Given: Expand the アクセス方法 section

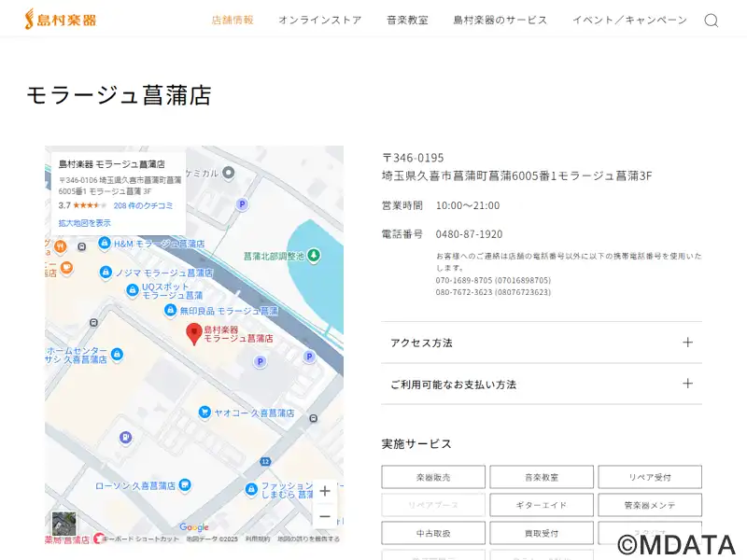Looking at the screenshot, I should [542, 343].
